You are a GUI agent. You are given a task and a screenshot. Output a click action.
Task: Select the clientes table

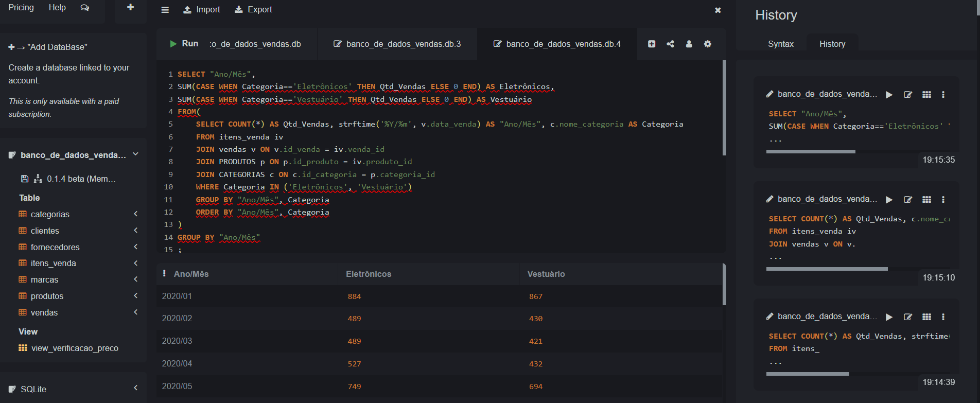click(x=45, y=231)
